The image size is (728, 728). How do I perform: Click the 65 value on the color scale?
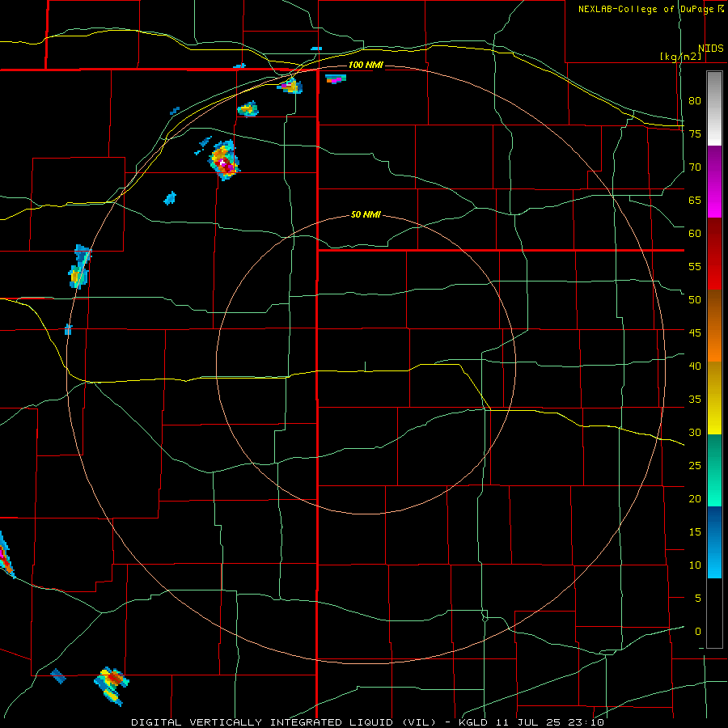tap(695, 200)
